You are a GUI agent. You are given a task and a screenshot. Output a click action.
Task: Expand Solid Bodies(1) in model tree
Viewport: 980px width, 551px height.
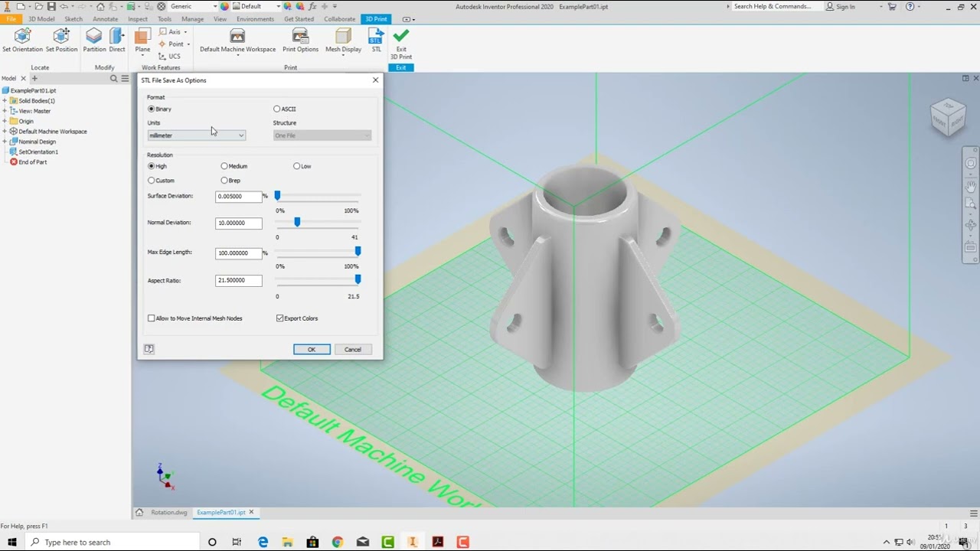5,101
